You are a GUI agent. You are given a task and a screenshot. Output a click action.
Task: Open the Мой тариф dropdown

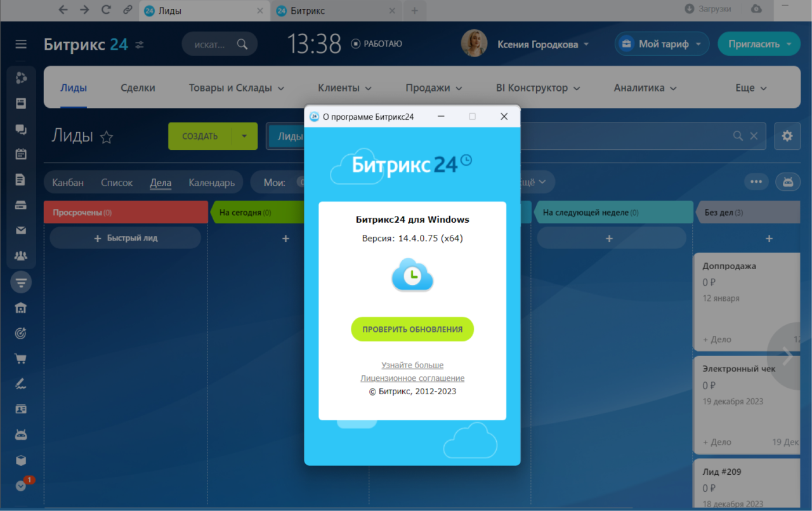pos(662,44)
